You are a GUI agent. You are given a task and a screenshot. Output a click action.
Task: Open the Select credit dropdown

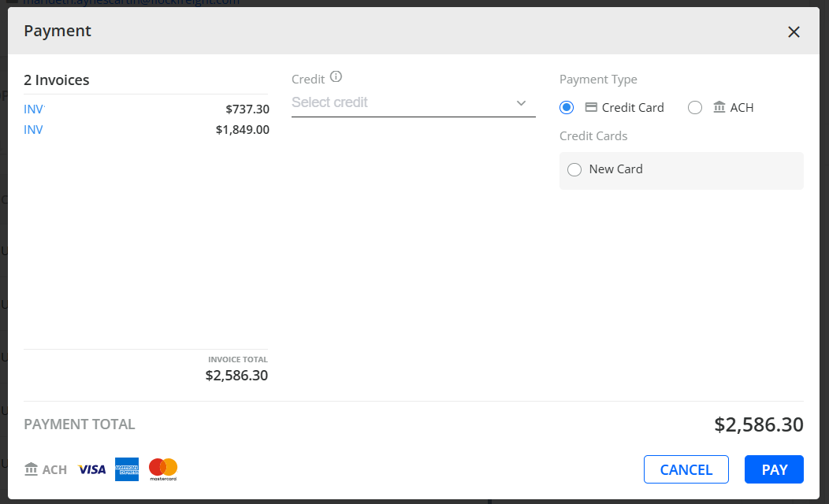(414, 102)
